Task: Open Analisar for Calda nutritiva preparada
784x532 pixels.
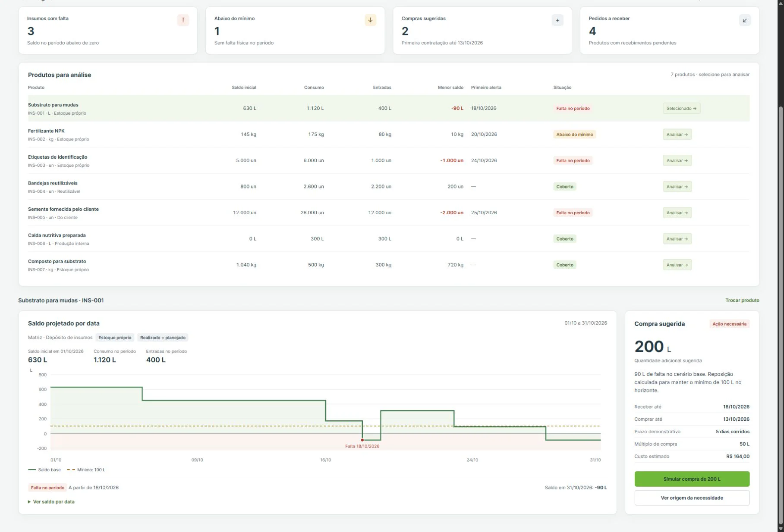Action: point(677,239)
